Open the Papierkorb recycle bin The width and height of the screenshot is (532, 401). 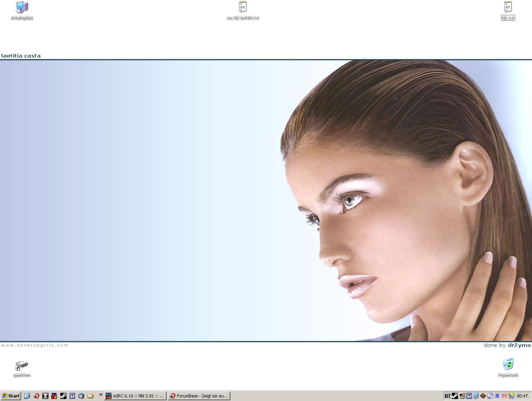click(x=508, y=367)
